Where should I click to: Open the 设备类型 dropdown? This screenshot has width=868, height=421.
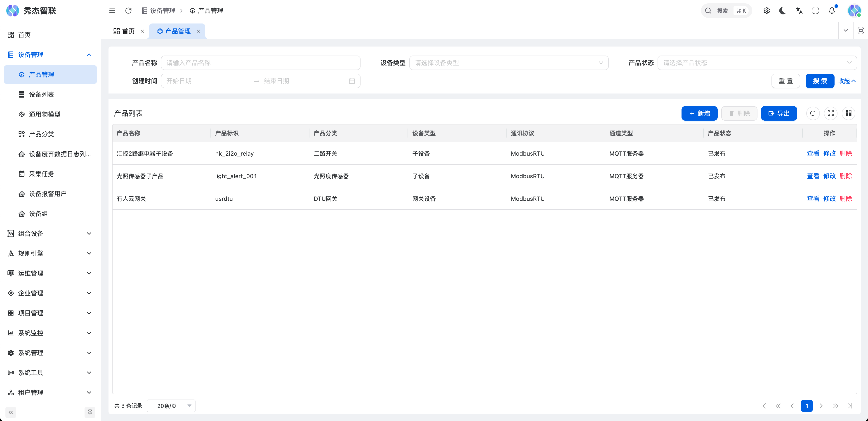click(508, 63)
